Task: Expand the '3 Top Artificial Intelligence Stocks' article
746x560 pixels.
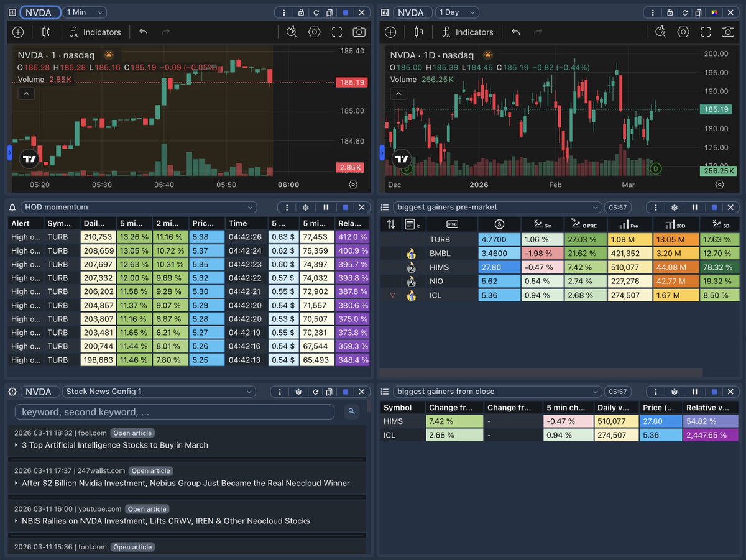Action: tap(16, 445)
